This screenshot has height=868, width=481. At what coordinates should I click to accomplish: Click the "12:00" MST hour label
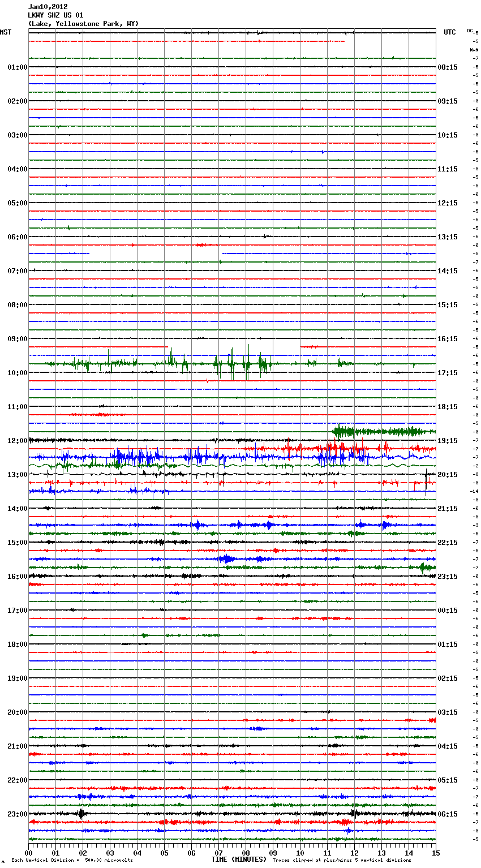(x=18, y=441)
